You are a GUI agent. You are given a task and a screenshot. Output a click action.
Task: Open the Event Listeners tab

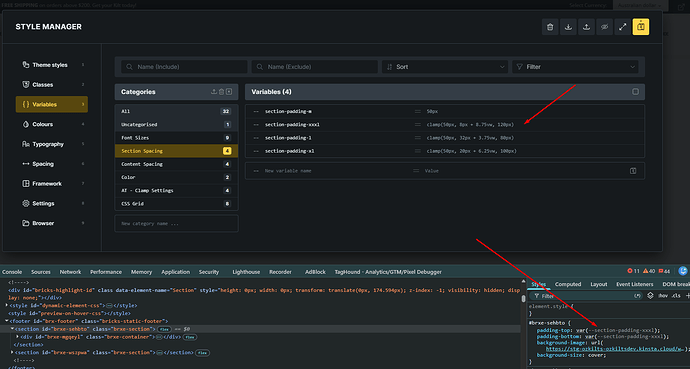[x=635, y=284]
